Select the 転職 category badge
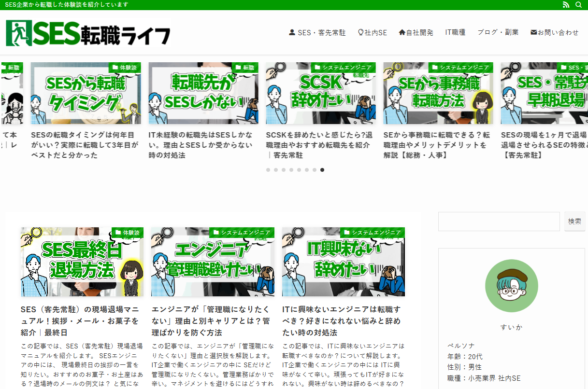 pyautogui.click(x=246, y=68)
